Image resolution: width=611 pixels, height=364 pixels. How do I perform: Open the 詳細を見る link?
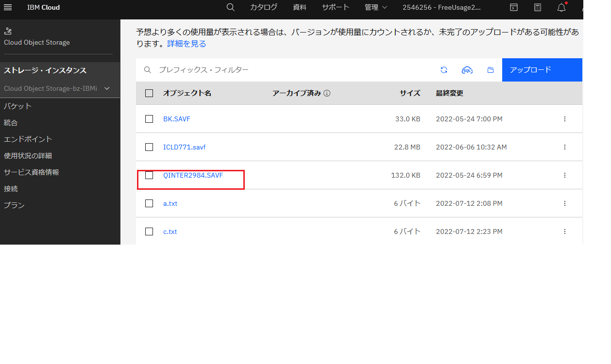[x=187, y=43]
